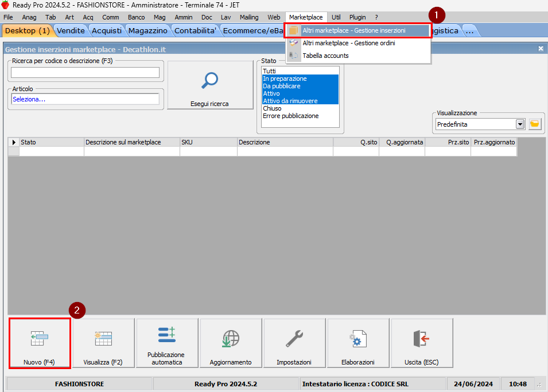
Task: Open Impostazioni wrench settings
Action: click(x=294, y=343)
